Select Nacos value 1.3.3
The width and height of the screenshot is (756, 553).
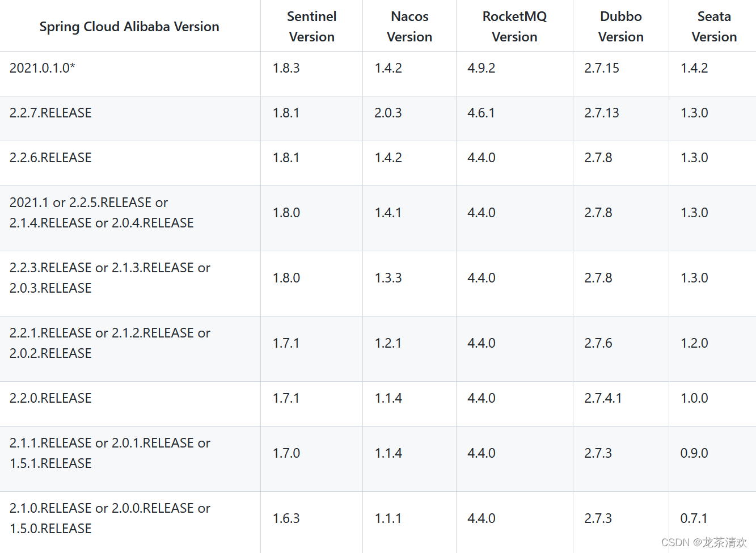(x=388, y=278)
